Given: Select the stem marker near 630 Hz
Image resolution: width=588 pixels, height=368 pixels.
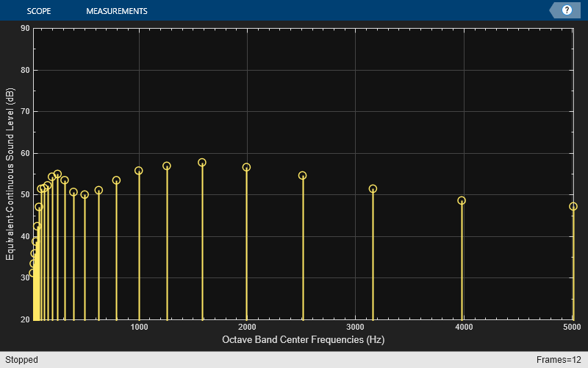Looking at the screenshot, I should click(x=98, y=191).
